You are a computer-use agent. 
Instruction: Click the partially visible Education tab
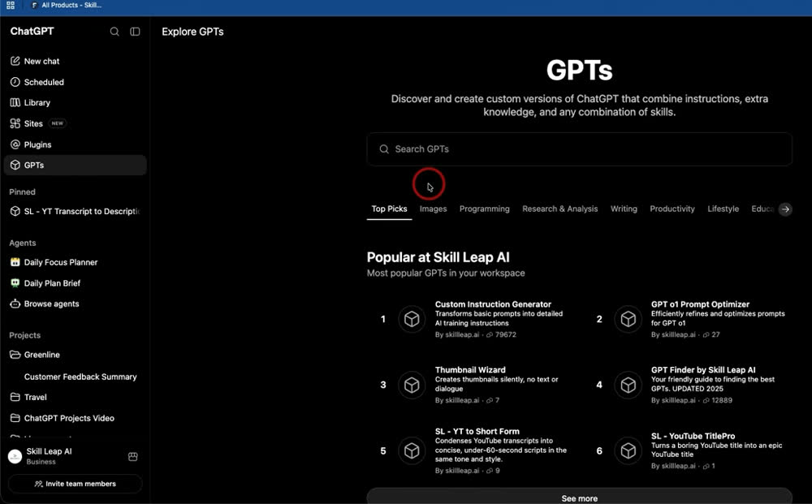pos(762,209)
